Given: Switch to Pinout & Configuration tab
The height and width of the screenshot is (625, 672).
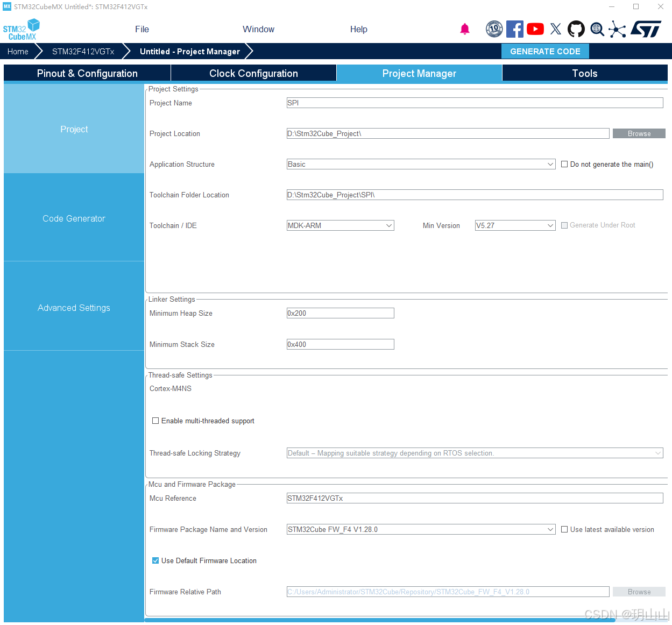Looking at the screenshot, I should (x=87, y=73).
